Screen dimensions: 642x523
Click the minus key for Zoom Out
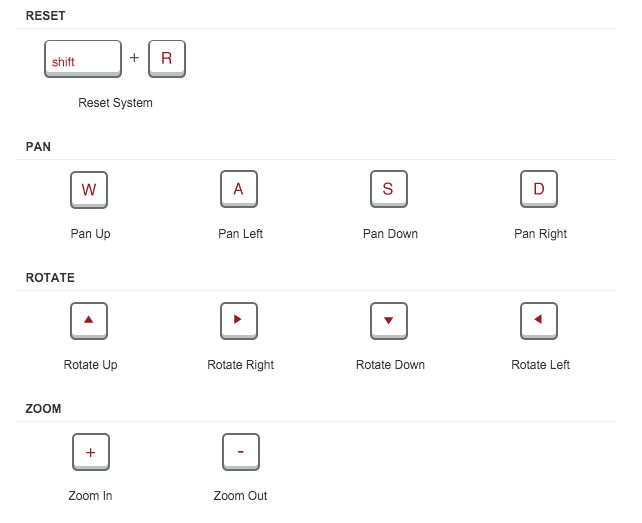coord(241,452)
